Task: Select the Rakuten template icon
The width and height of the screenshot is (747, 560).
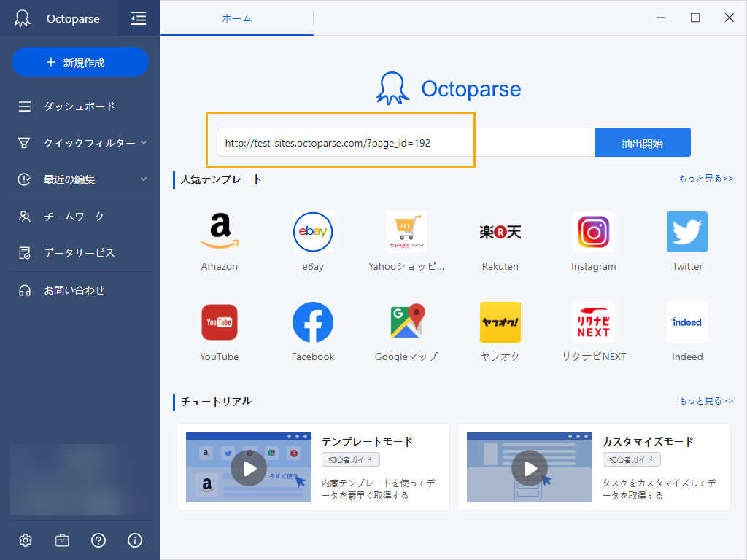Action: pos(500,232)
